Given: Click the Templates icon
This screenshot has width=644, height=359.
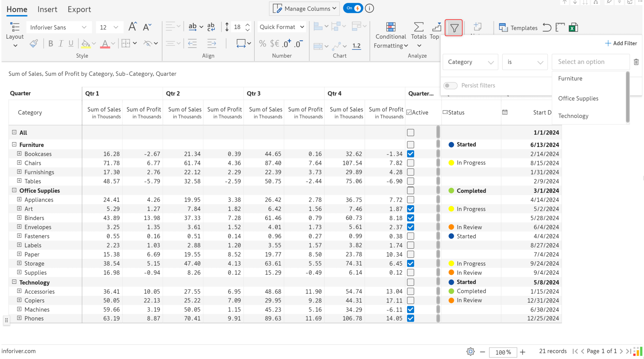Looking at the screenshot, I should pos(518,28).
